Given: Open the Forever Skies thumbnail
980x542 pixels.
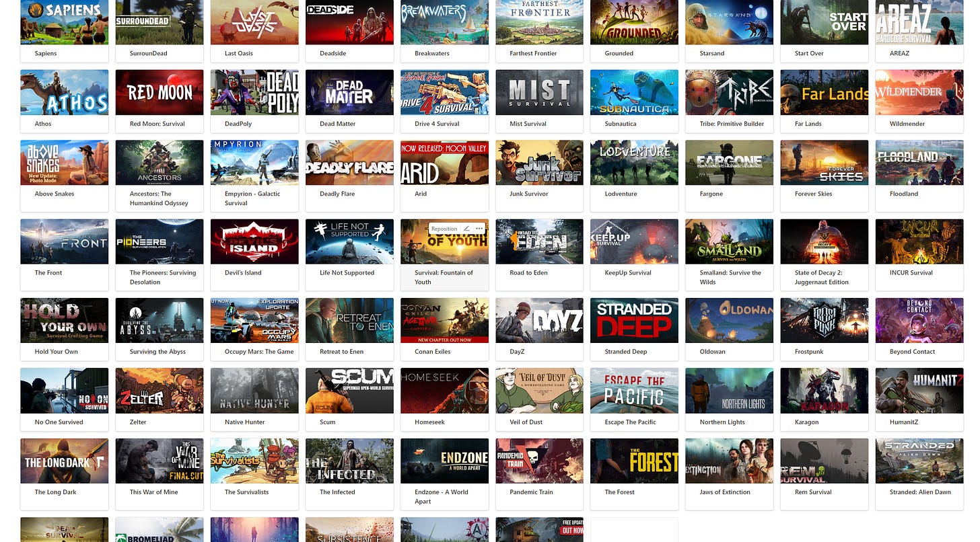Looking at the screenshot, I should [x=825, y=163].
